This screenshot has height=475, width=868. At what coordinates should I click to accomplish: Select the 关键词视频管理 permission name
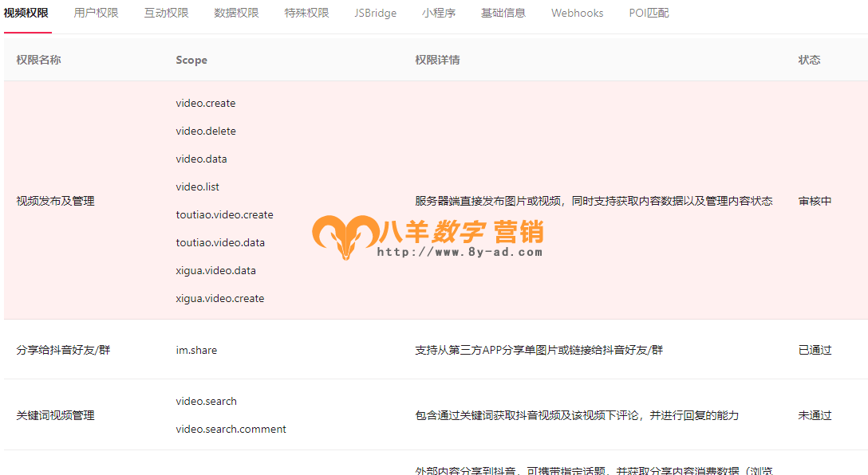point(55,415)
